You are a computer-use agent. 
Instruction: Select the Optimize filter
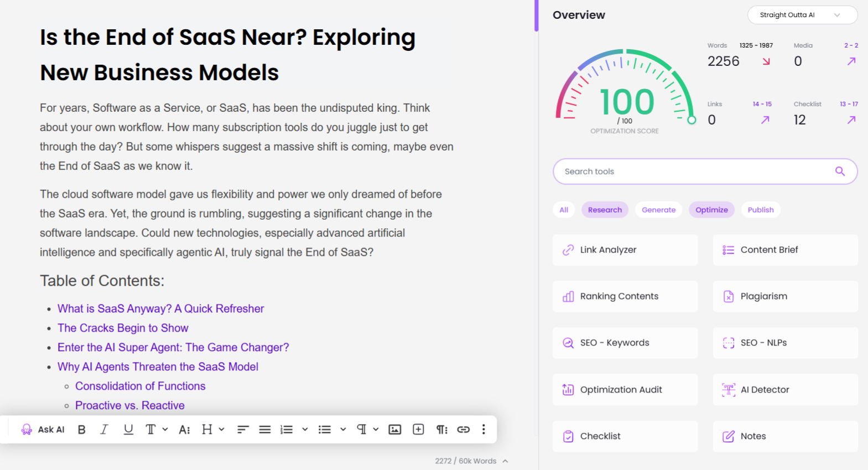pyautogui.click(x=711, y=210)
